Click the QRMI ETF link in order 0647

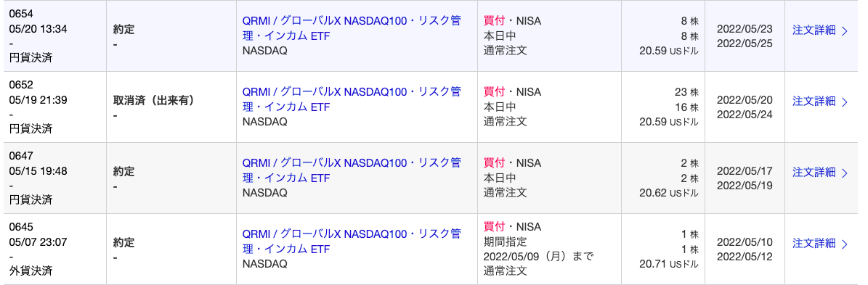[352, 170]
